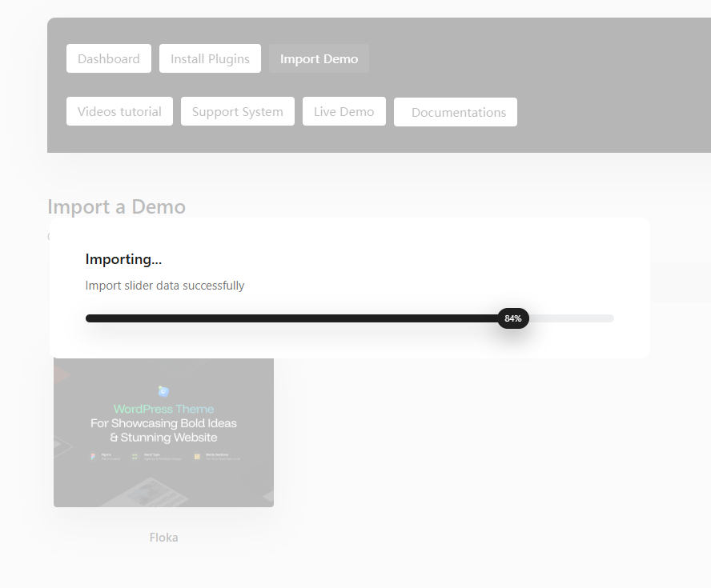Image resolution: width=711 pixels, height=588 pixels.
Task: Click the 'Import a Demo' page heading
Action: (117, 206)
